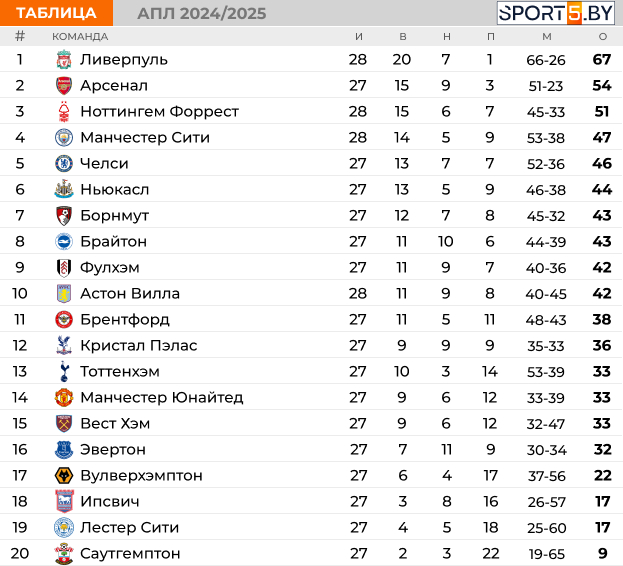The width and height of the screenshot is (623, 566).
Task: Select the Southampton club badge
Action: 64,553
